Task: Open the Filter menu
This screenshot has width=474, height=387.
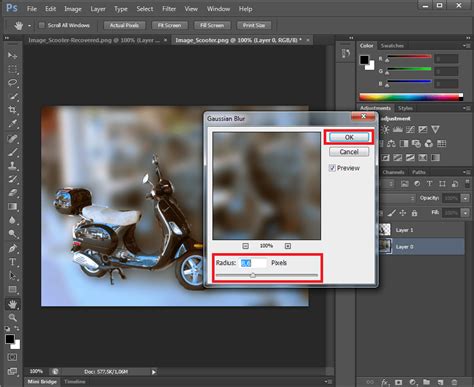Action: 169,9
